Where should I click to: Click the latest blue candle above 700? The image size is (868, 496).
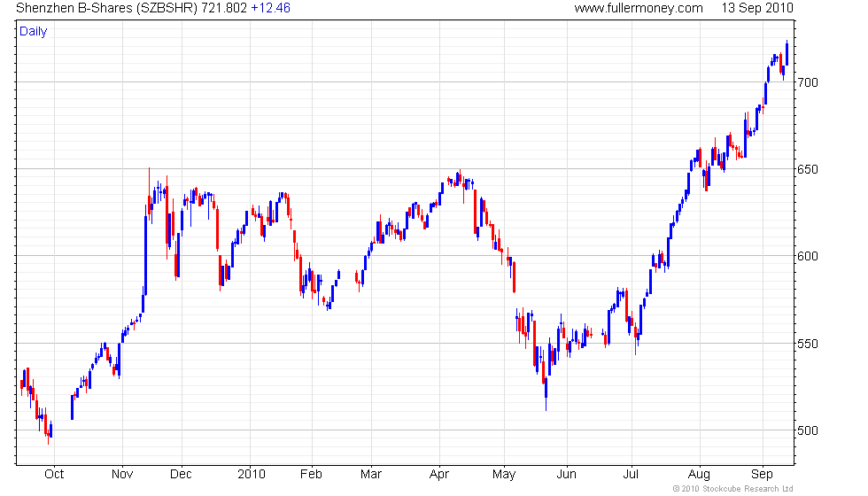787,54
